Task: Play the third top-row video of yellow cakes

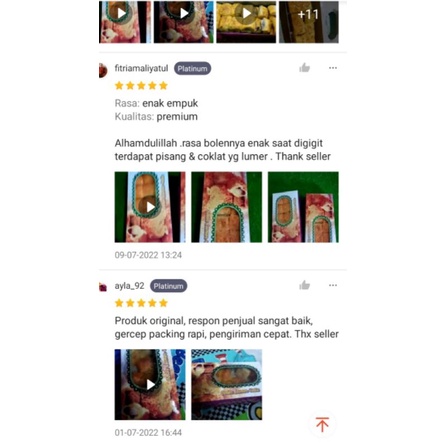Action: (x=246, y=22)
